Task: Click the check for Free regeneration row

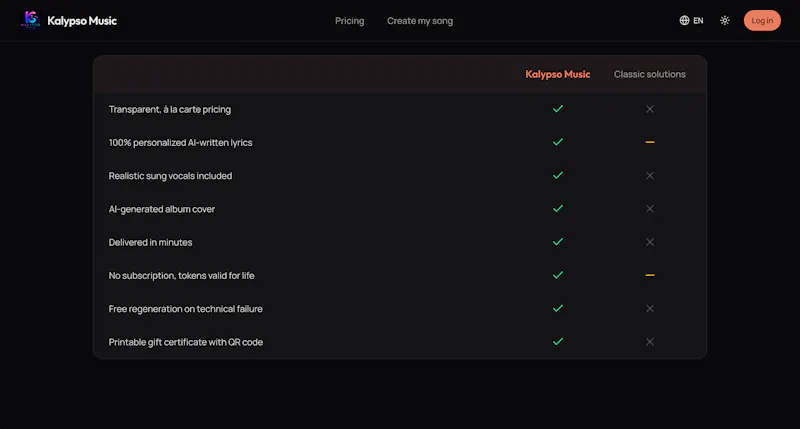Action: point(558,308)
